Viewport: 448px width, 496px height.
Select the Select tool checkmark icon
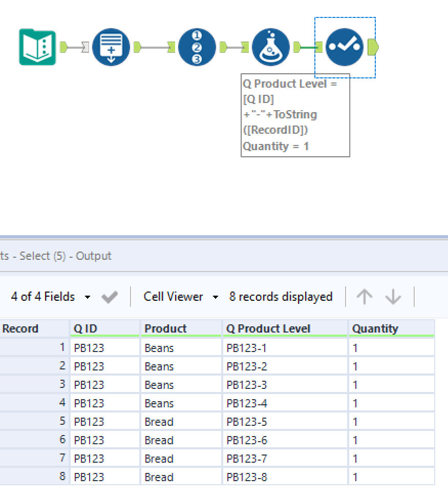pyautogui.click(x=345, y=47)
